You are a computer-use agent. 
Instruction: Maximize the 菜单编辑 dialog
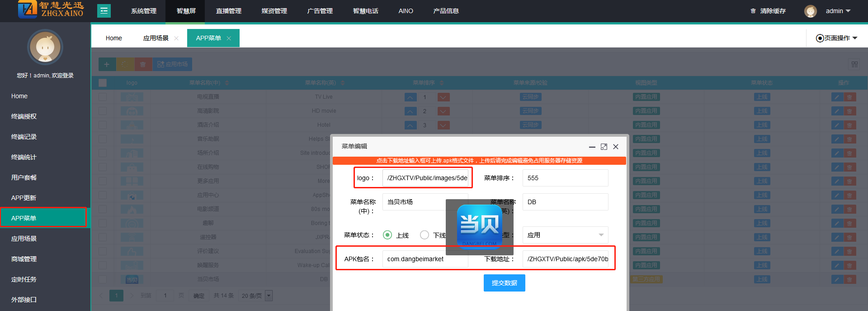pos(604,147)
